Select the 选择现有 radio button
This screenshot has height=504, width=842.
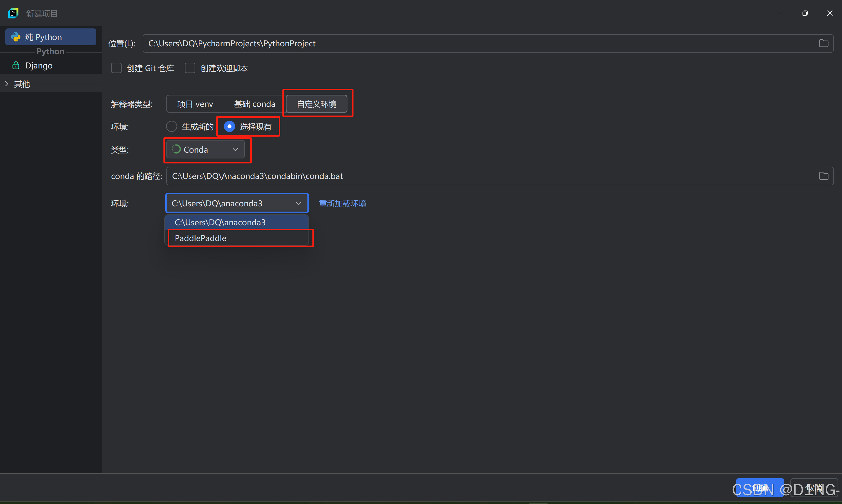tap(230, 126)
